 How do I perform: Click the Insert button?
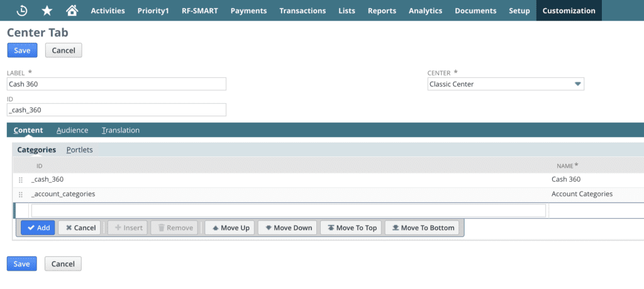[x=128, y=227]
